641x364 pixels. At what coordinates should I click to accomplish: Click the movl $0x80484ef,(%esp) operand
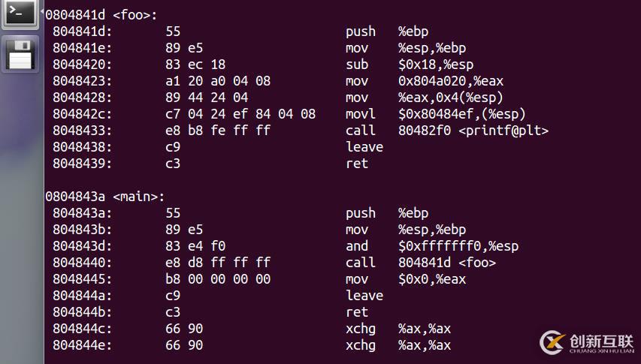(461, 114)
